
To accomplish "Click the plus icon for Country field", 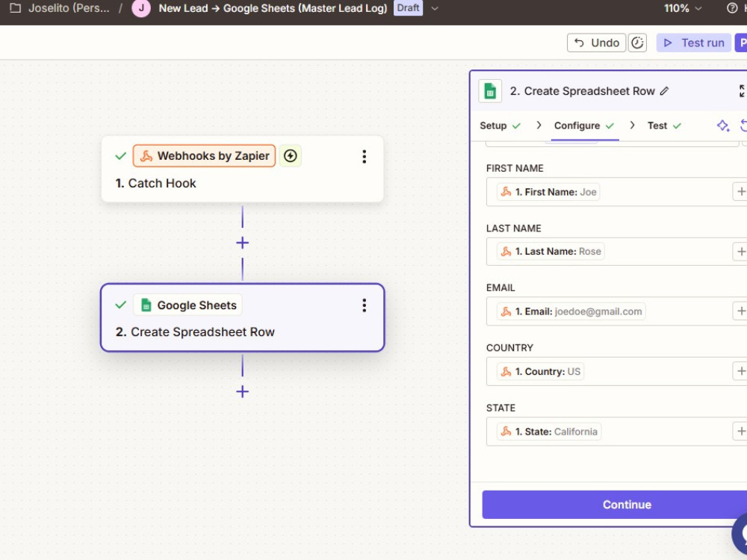I will pos(740,371).
